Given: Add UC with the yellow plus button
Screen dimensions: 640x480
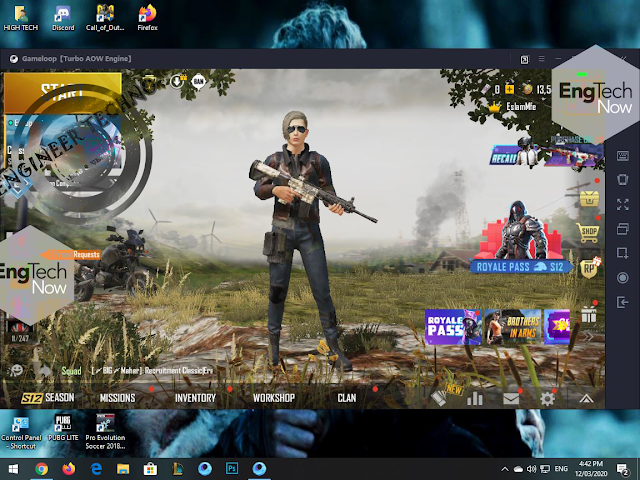Looking at the screenshot, I should click(x=509, y=89).
